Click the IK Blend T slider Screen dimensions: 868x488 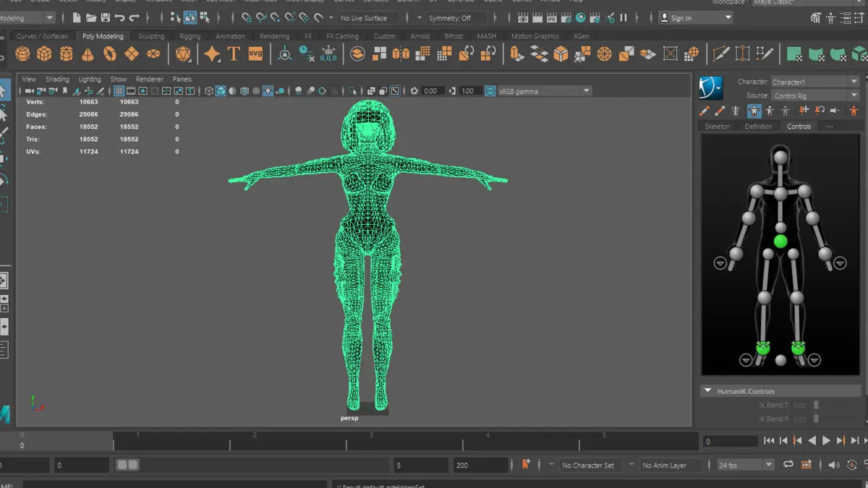pos(816,406)
